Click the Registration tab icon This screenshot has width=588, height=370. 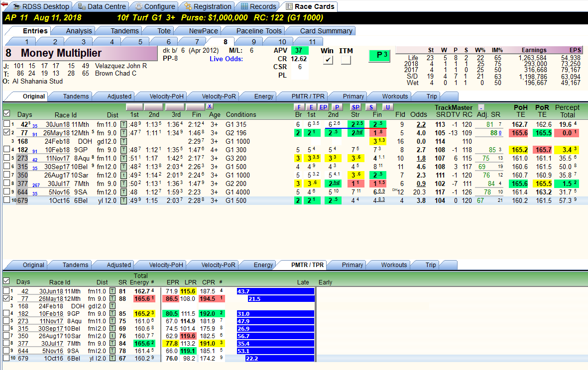click(x=188, y=6)
